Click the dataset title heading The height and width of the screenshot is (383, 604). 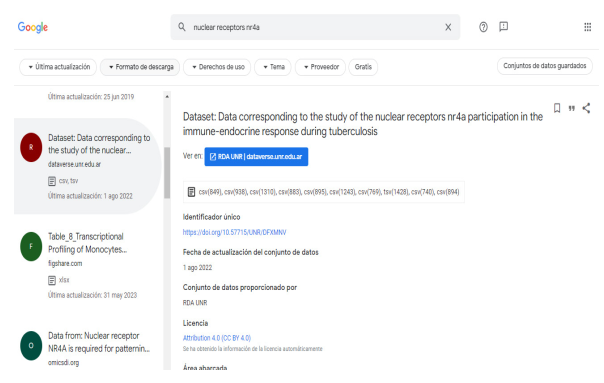pos(363,124)
